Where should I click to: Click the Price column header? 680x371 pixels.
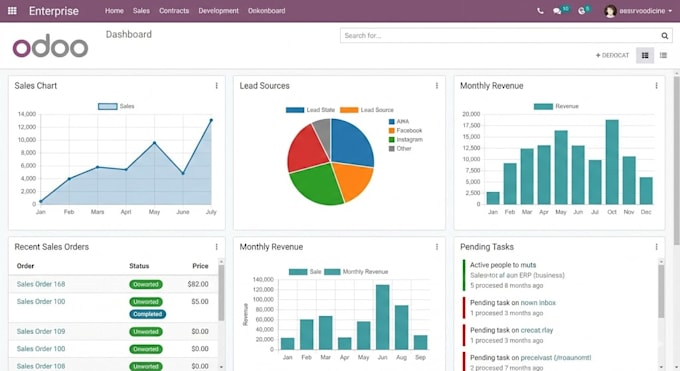coord(200,266)
